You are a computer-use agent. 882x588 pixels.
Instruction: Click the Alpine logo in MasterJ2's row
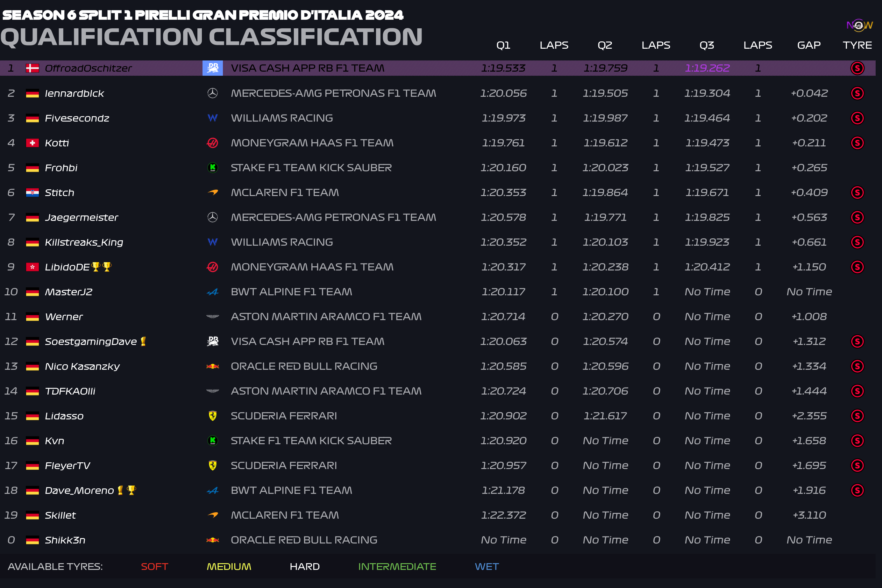point(212,292)
